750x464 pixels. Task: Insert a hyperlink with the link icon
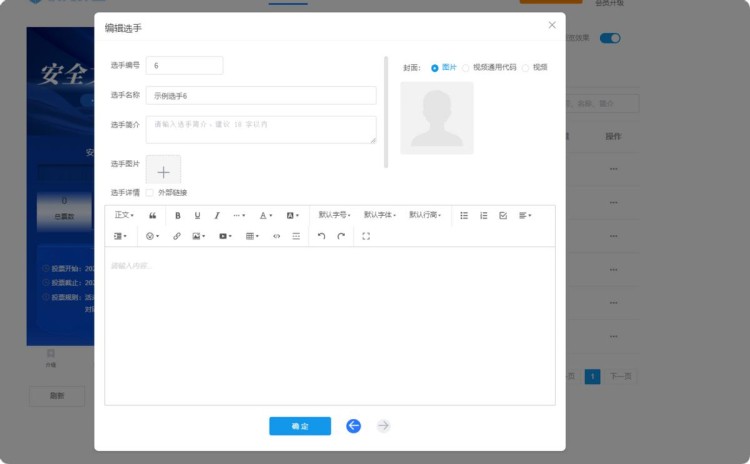pyautogui.click(x=177, y=236)
